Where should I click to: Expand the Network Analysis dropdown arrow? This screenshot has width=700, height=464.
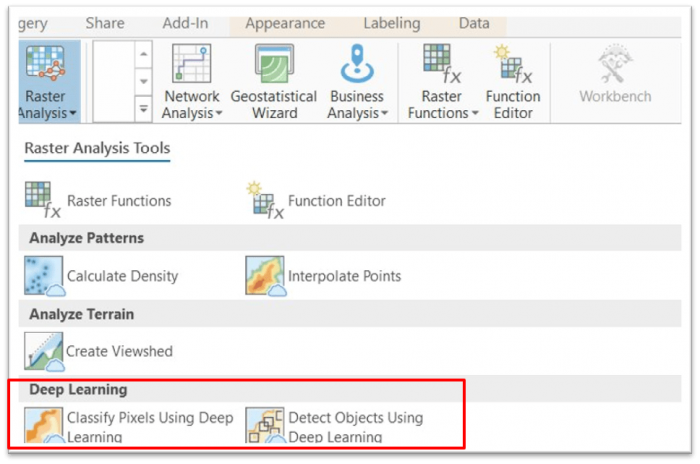click(219, 114)
